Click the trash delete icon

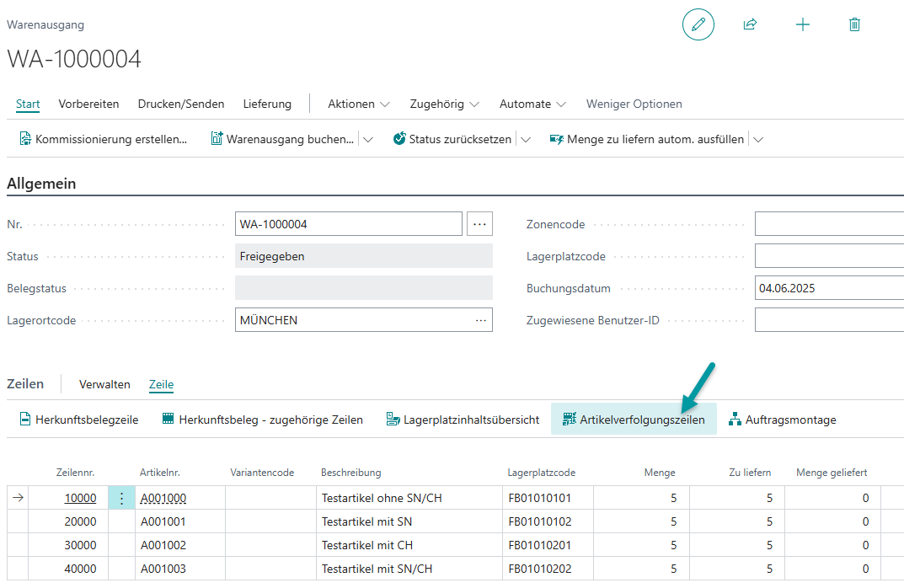coord(854,25)
